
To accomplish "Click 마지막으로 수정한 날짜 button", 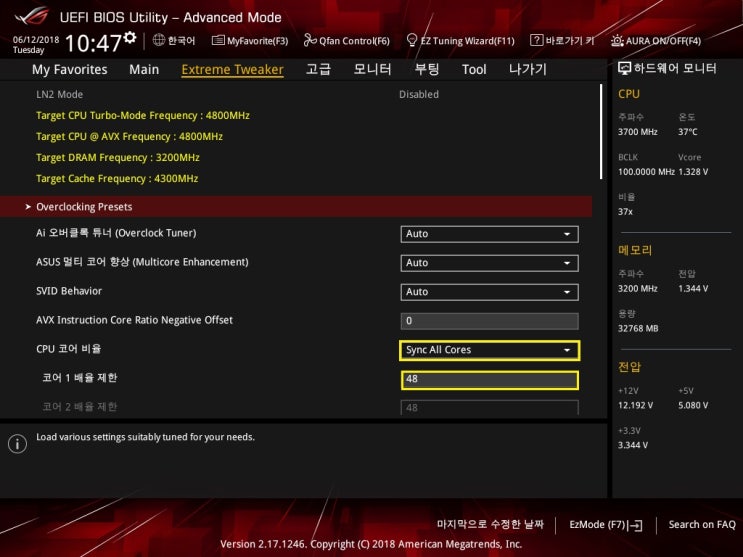I will coord(490,524).
